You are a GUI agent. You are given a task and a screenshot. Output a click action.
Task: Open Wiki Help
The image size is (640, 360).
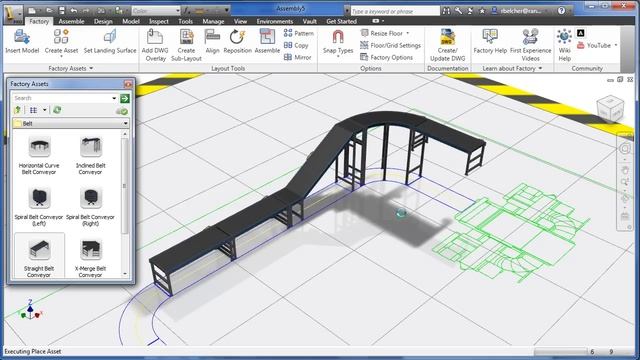click(x=564, y=45)
